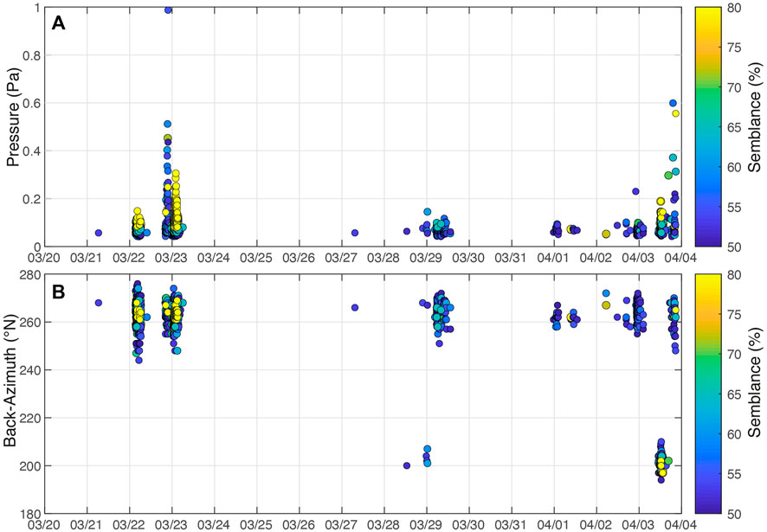Click the "03/29" date tick under panel A
Screen dimensions: 767x532
tap(427, 258)
